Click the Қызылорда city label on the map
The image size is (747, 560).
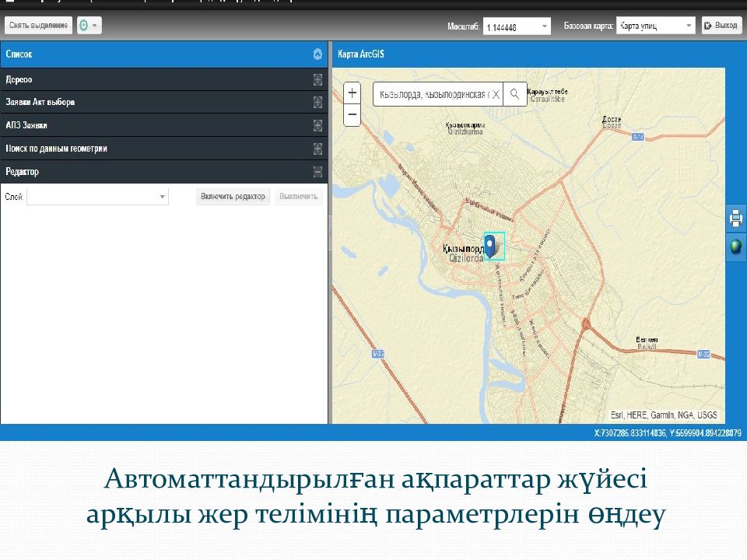pos(463,249)
